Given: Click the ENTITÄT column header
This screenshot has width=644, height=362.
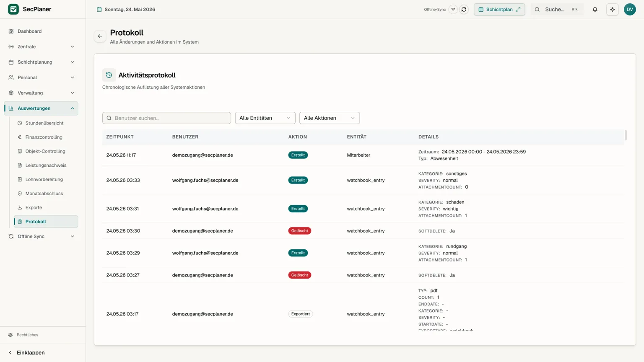Looking at the screenshot, I should [x=357, y=137].
